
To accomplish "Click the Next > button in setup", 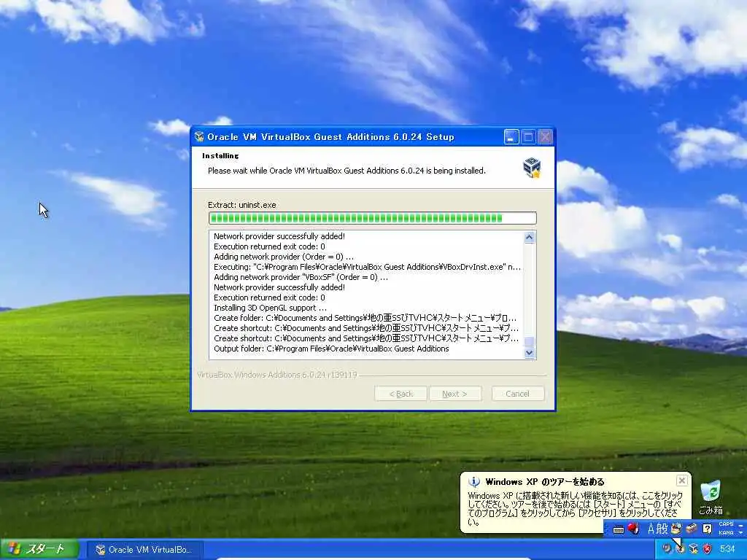I will pyautogui.click(x=455, y=394).
